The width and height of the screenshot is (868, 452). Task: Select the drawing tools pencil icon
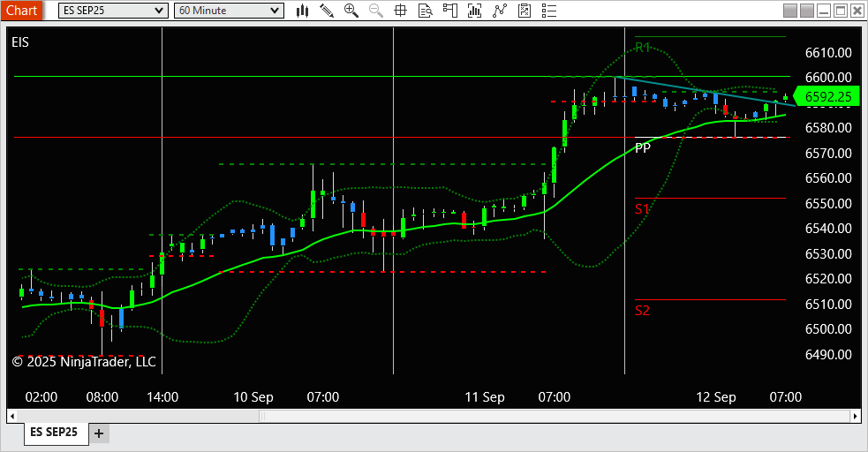[327, 11]
